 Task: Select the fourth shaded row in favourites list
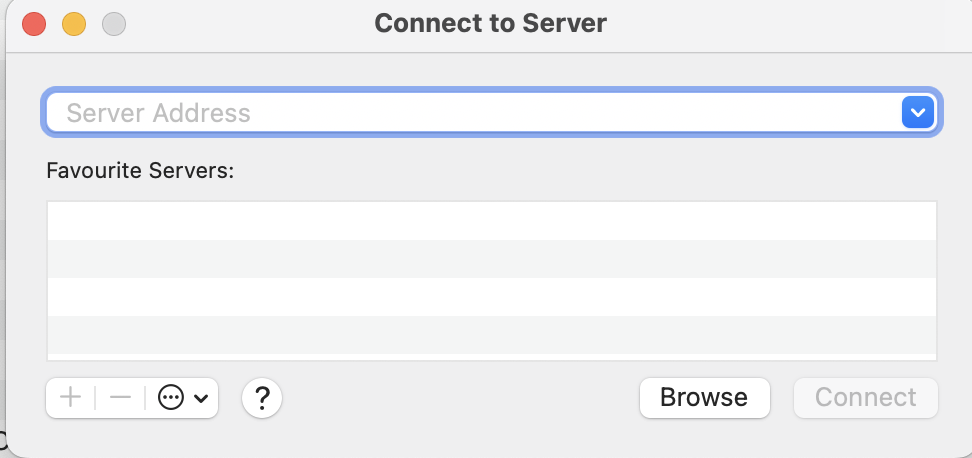[492, 335]
